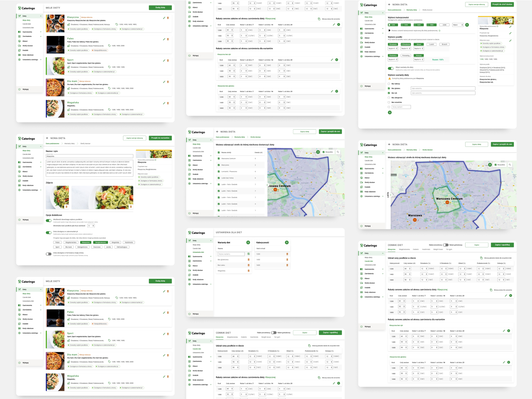532x399 pixels.
Task: Delete the 1600 kcal row in Kaloryczność
Action: tap(287, 265)
